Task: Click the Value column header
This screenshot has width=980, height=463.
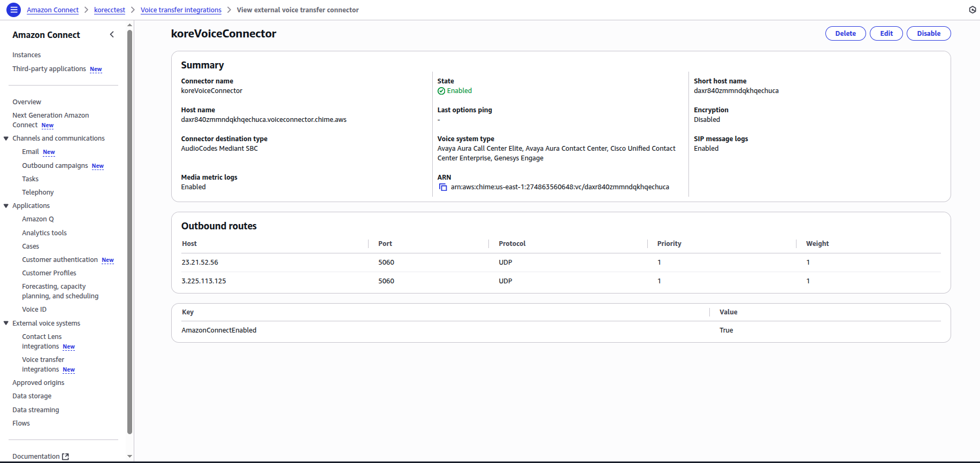Action: (728, 312)
